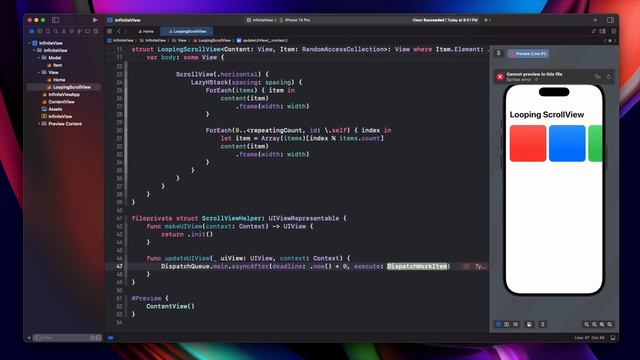Open the report navigator icon
This screenshot has width=640, height=360.
pyautogui.click(x=96, y=31)
